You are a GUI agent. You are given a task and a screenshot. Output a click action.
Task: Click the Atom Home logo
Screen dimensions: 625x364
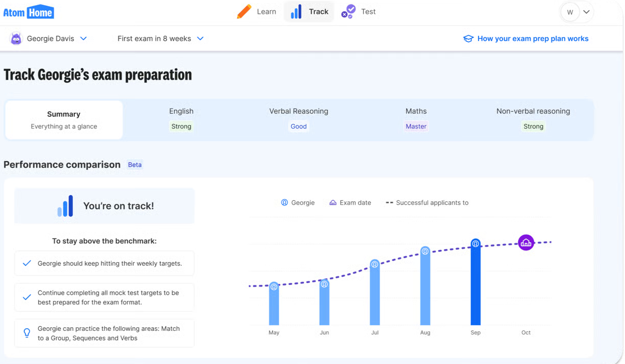point(29,12)
